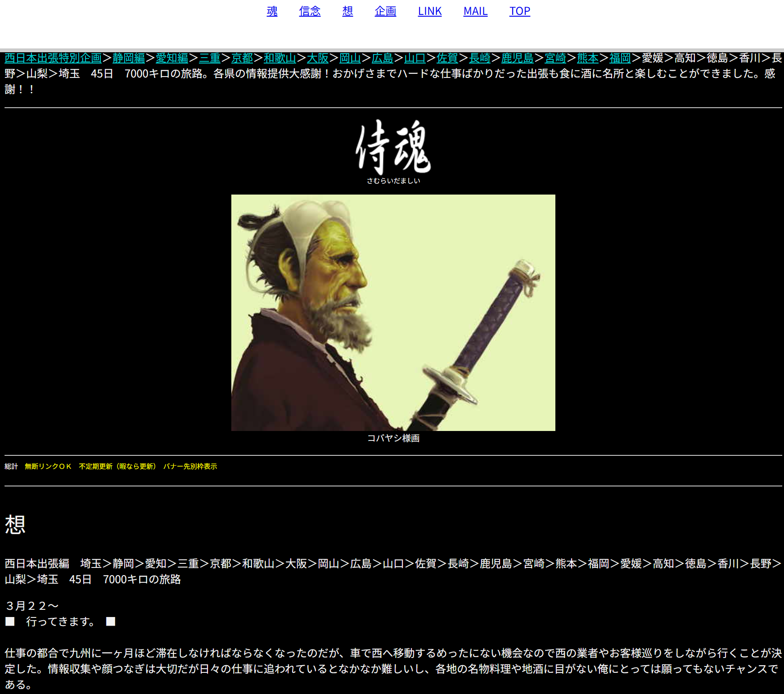784x694 pixels.
Task: Click the samurai illustration image
Action: tap(393, 313)
